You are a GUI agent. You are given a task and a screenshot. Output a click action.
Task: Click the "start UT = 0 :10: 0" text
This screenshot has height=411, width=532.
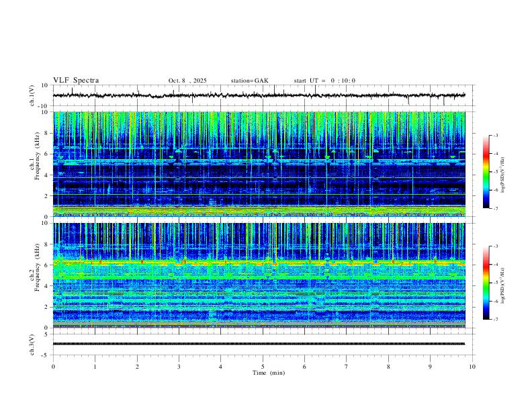[x=324, y=81]
